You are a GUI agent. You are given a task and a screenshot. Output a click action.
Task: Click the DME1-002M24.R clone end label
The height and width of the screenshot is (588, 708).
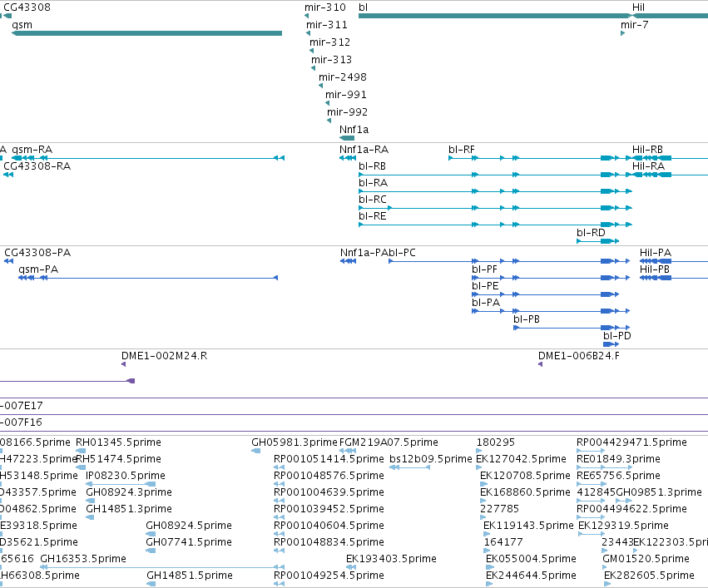[x=165, y=356]
